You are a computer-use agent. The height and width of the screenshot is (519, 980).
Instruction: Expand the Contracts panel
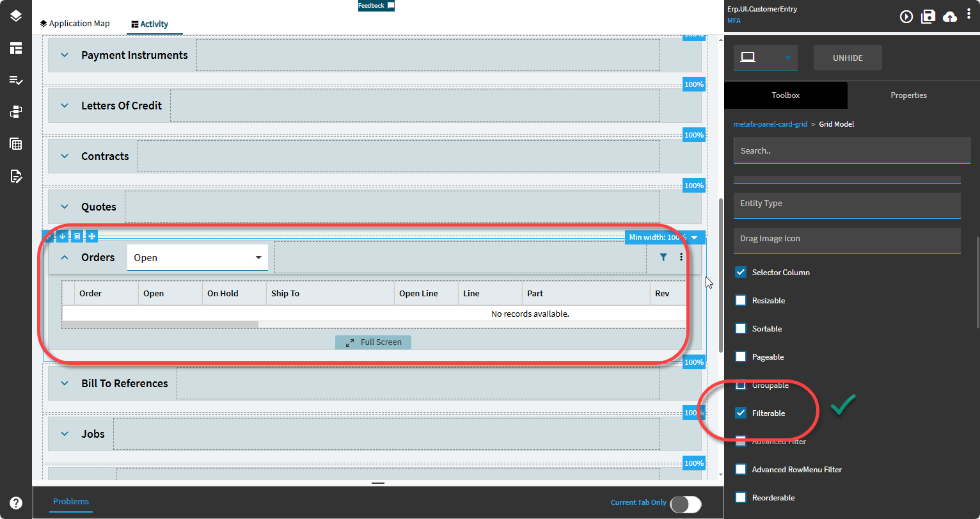[64, 156]
